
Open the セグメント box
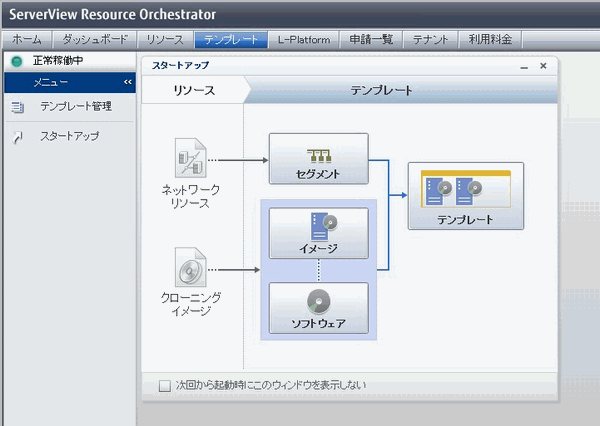319,158
